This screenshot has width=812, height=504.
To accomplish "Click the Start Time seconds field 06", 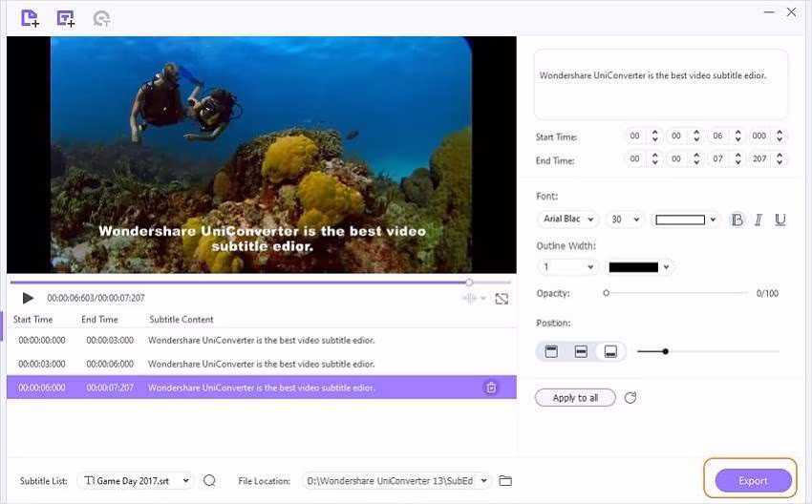I will [717, 136].
